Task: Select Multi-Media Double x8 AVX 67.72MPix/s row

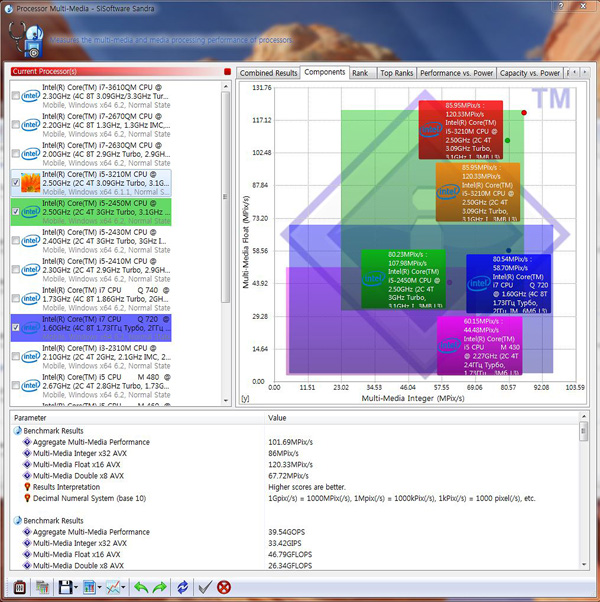Action: point(295,476)
